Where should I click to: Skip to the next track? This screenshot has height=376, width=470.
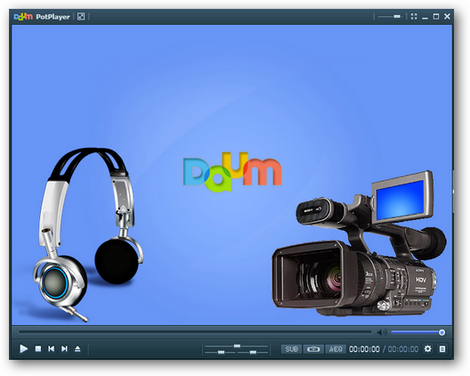pyautogui.click(x=64, y=349)
